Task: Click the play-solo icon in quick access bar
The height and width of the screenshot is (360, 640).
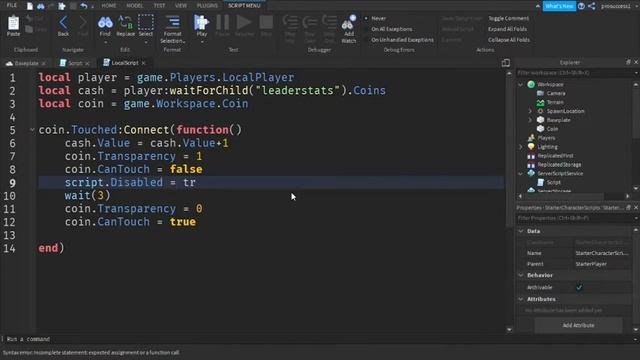Action: tap(62, 6)
